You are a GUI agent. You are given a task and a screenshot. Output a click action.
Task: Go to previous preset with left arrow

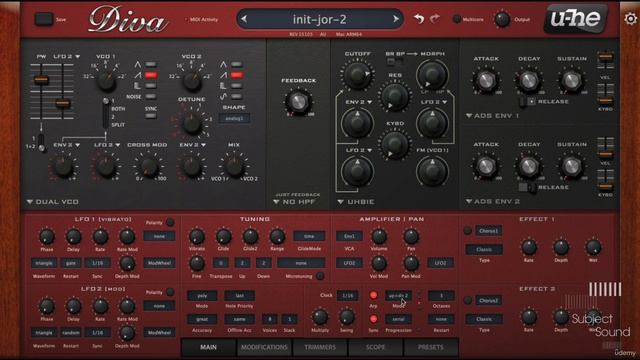pos(244,19)
